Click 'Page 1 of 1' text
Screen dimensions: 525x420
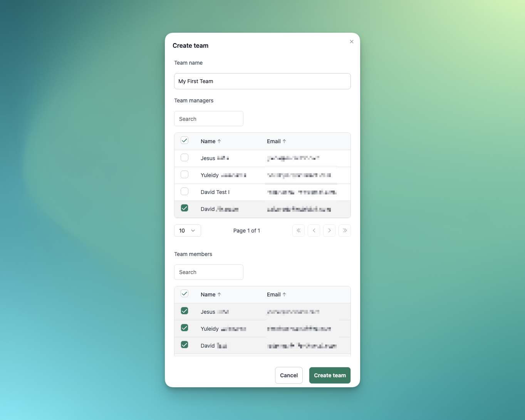(x=247, y=231)
